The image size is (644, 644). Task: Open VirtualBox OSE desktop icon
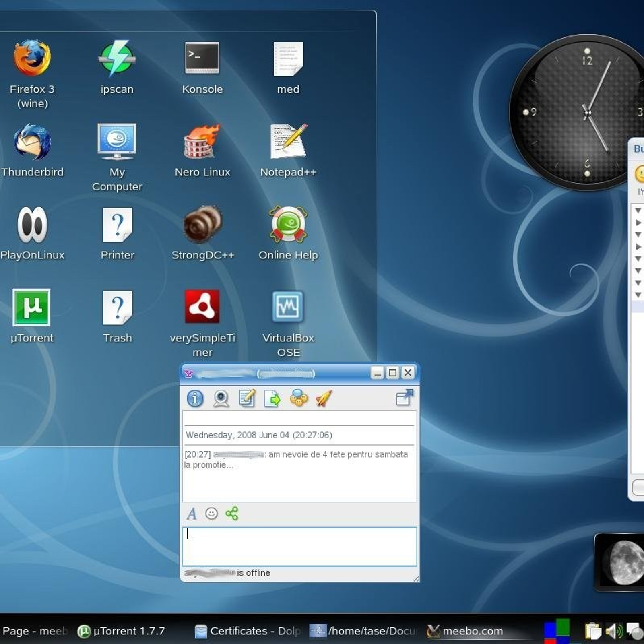point(288,307)
